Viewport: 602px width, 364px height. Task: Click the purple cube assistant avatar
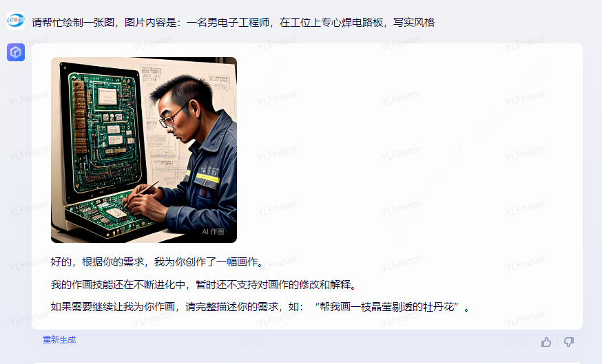(x=16, y=52)
